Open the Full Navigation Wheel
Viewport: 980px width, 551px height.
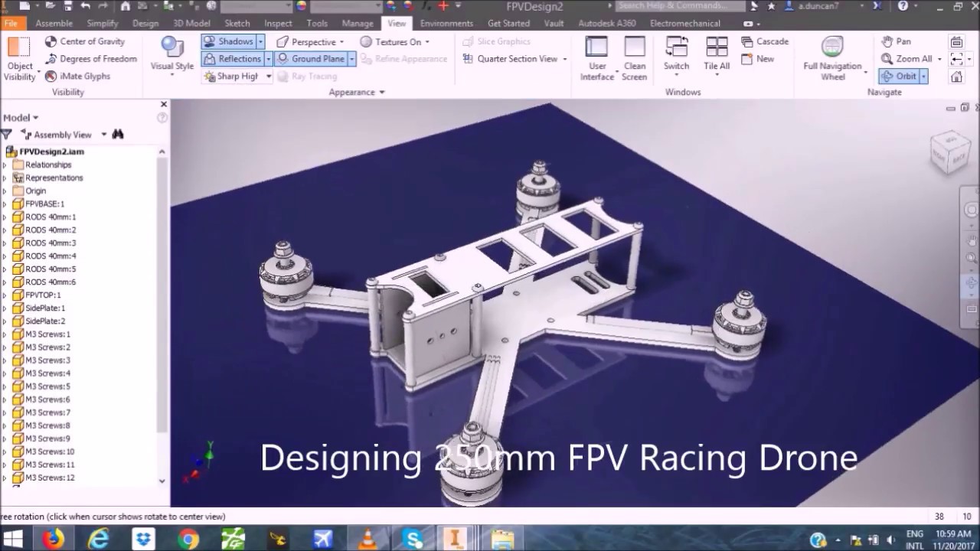[833, 59]
